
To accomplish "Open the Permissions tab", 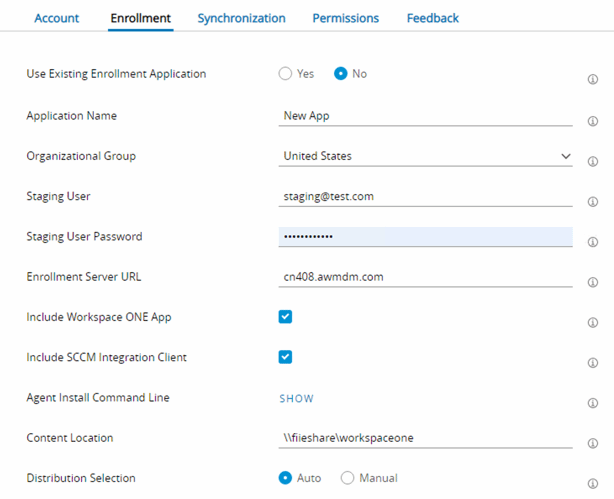I will pos(345,18).
